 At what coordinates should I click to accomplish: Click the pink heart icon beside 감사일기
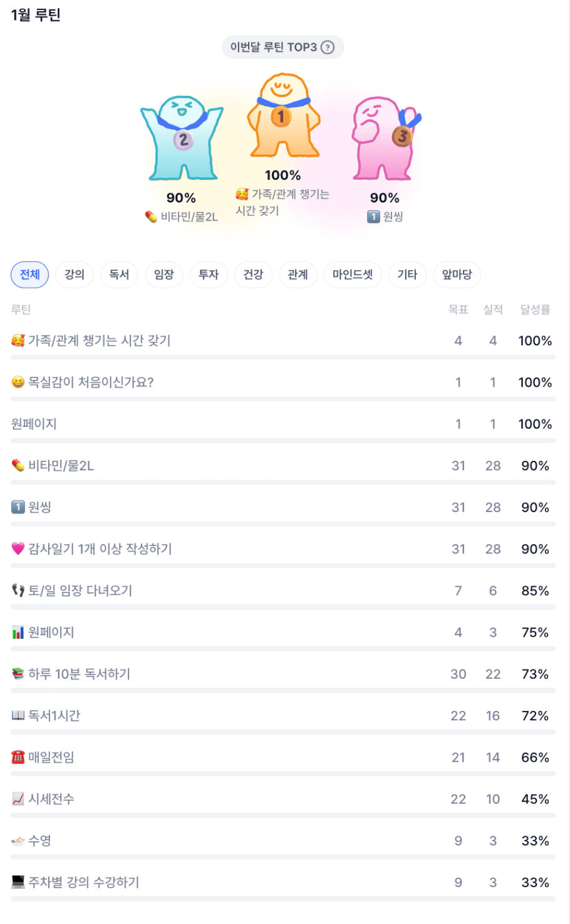click(18, 549)
